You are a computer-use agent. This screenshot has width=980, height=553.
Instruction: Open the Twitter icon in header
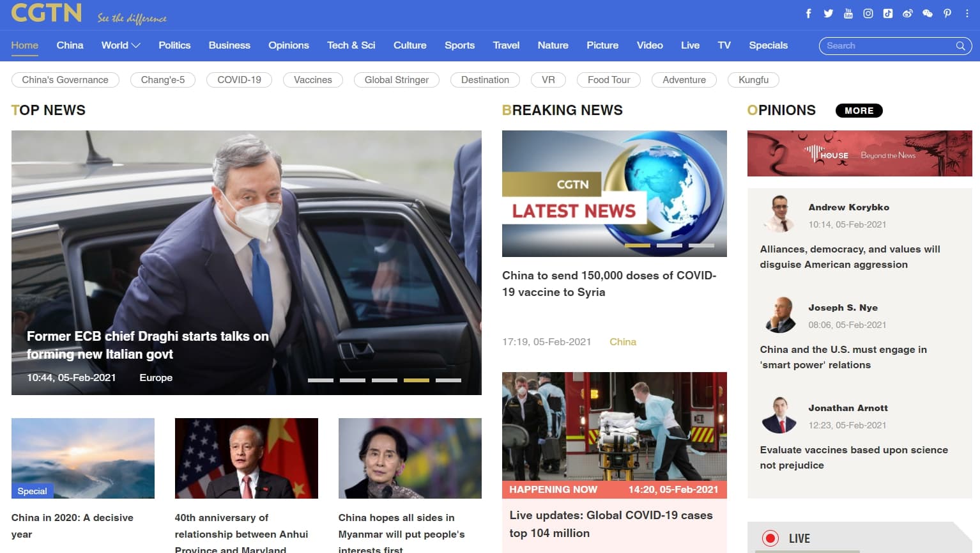click(x=828, y=13)
